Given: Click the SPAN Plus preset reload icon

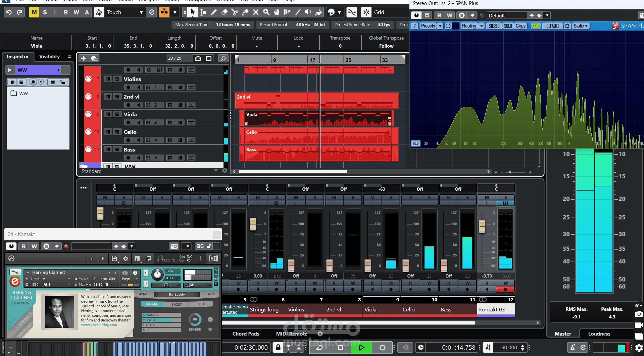Looking at the screenshot, I should [x=448, y=26].
